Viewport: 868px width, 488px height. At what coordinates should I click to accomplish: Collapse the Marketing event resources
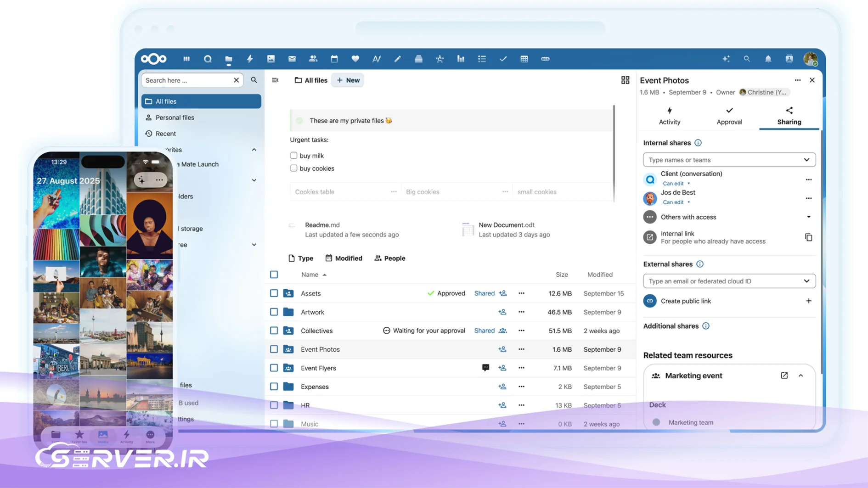click(801, 376)
